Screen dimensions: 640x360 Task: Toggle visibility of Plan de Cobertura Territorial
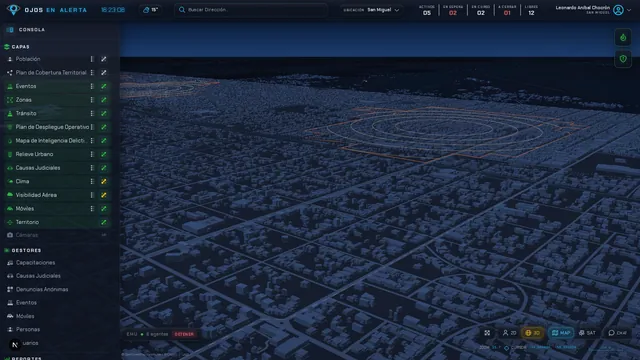(104, 73)
